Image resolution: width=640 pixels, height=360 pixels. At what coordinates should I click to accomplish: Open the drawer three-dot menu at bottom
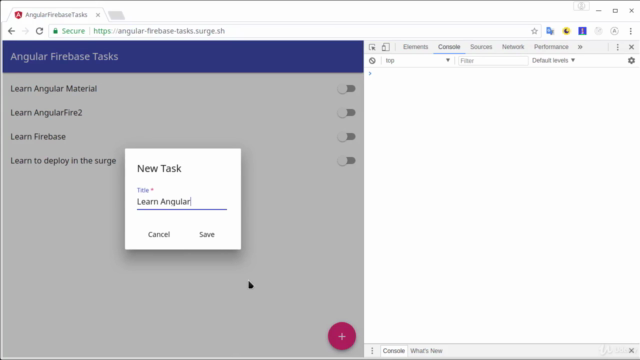click(x=372, y=351)
